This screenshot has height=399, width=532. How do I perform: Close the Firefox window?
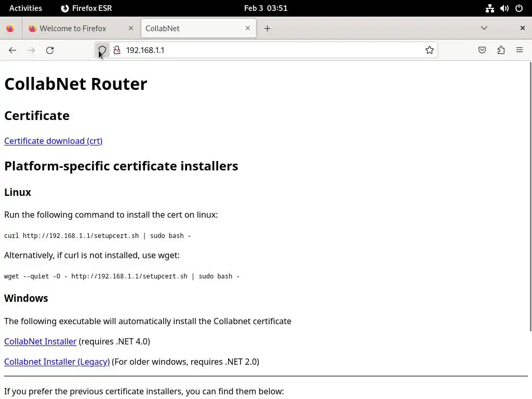pos(522,28)
